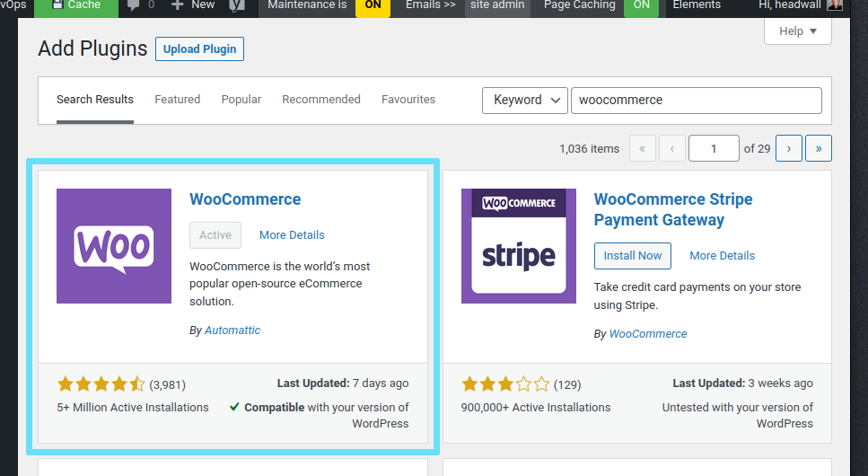Open the WooCommerce author link under Stripe
The height and width of the screenshot is (476, 868).
coord(648,334)
